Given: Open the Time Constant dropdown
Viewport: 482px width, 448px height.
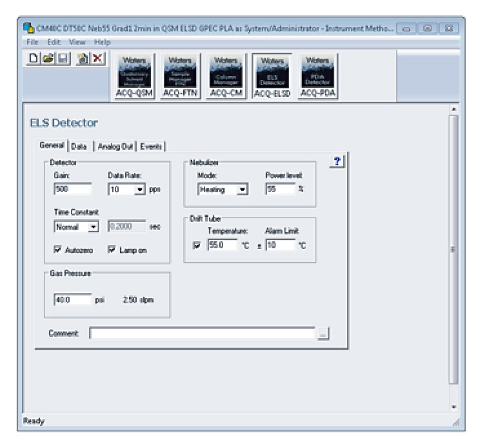Looking at the screenshot, I should (94, 226).
